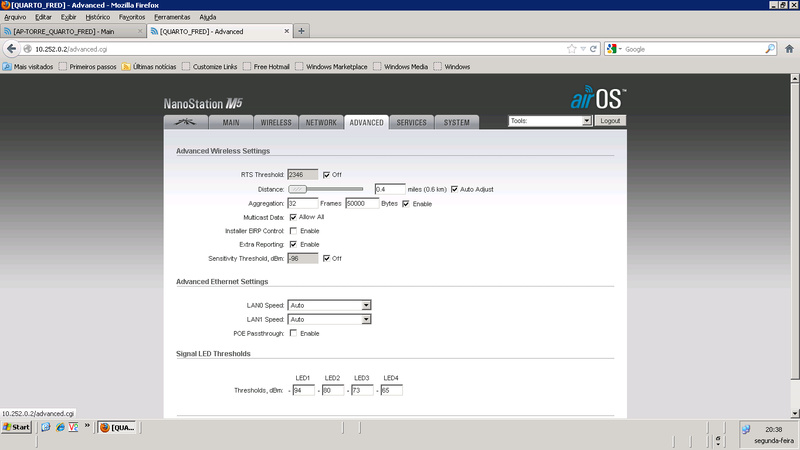This screenshot has width=800, height=450.
Task: Reload the page with the refresh icon
Action: [593, 49]
